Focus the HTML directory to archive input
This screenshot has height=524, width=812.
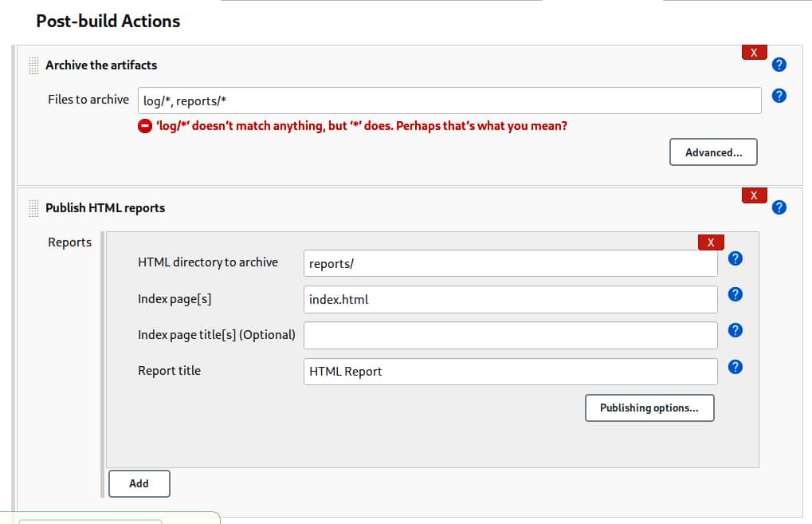pos(510,263)
